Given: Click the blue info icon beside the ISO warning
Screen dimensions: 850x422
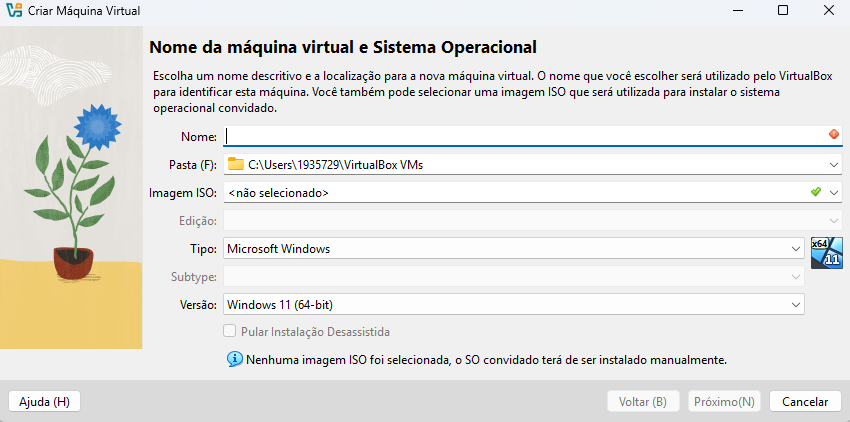Looking at the screenshot, I should click(235, 359).
